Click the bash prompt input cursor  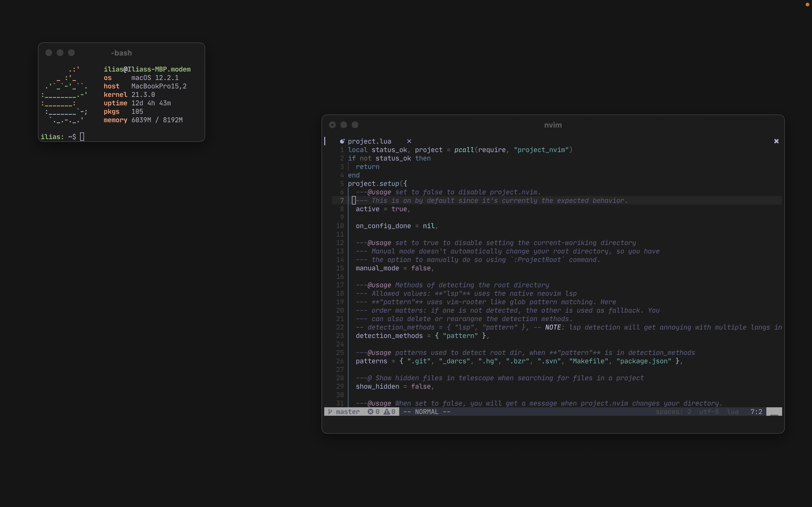click(82, 137)
